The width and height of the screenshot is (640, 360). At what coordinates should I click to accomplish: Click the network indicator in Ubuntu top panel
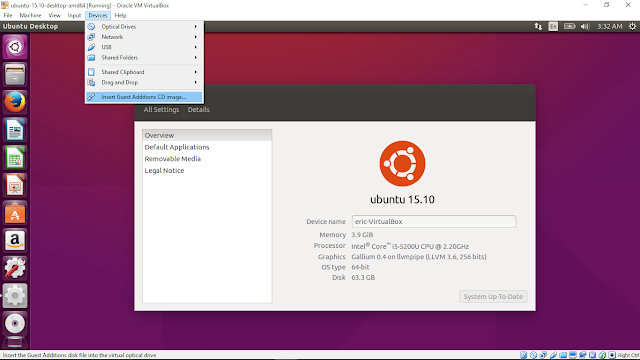click(x=538, y=27)
